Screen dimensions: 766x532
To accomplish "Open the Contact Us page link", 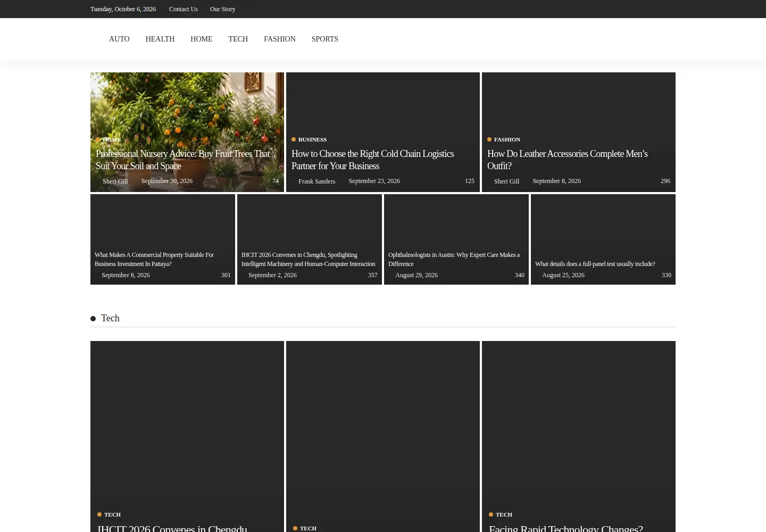I will click(x=183, y=9).
